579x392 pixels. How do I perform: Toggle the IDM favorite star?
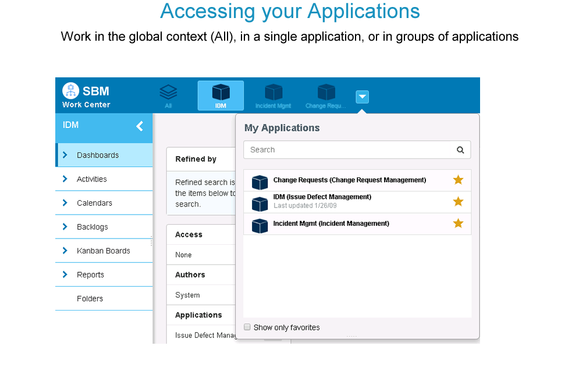point(458,202)
